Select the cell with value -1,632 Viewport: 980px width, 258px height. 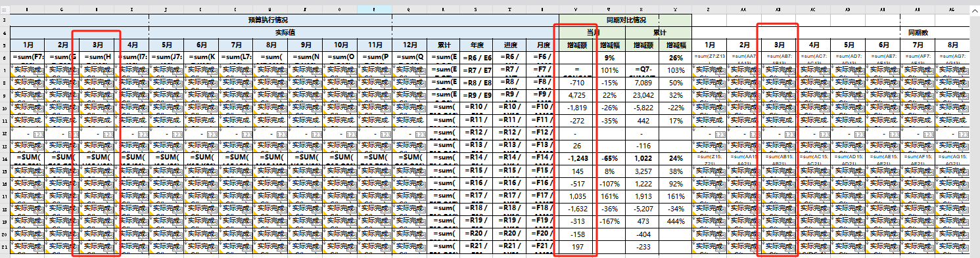[x=576, y=209]
